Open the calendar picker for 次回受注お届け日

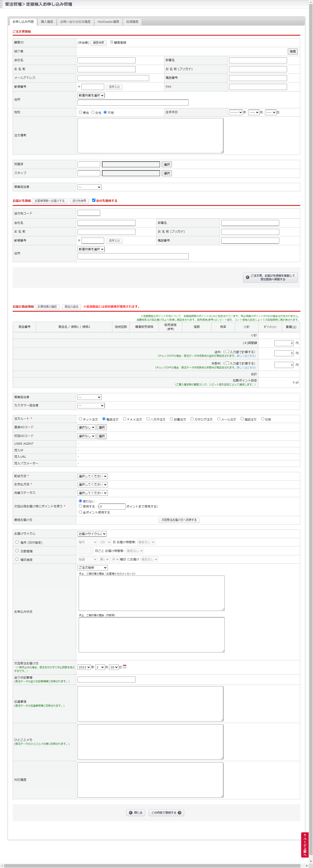tap(125, 666)
